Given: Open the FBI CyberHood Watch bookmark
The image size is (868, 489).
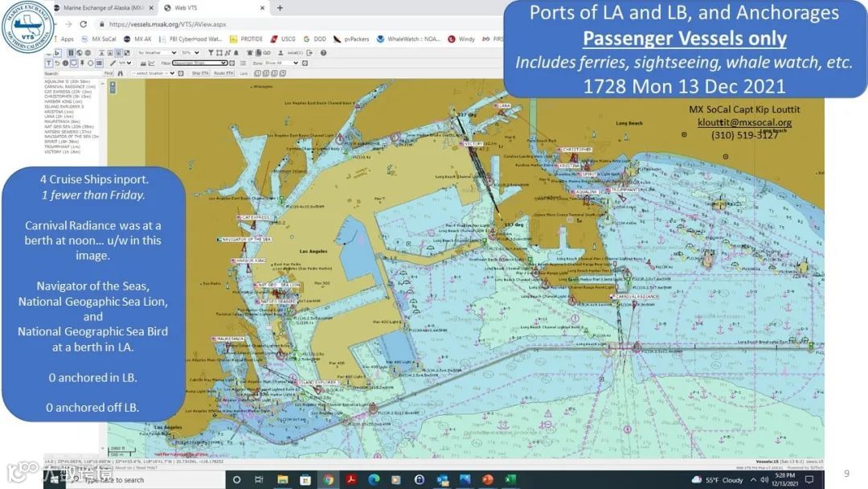Looking at the screenshot, I should click(x=190, y=39).
